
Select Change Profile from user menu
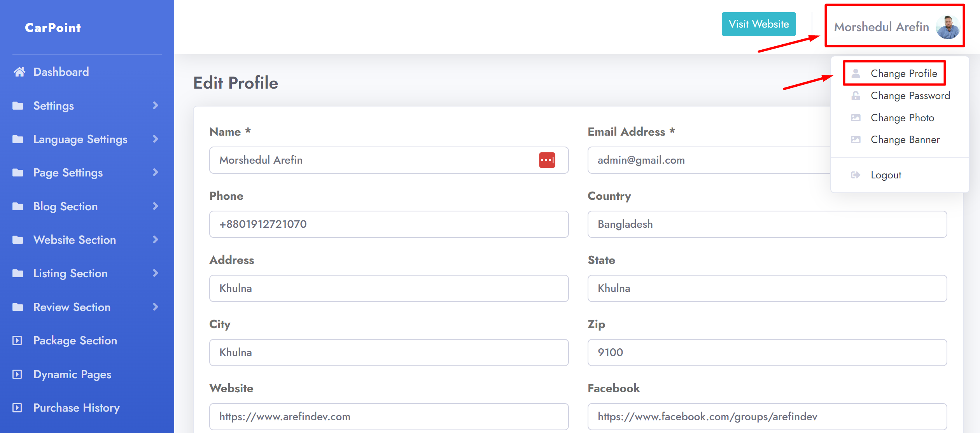pyautogui.click(x=903, y=73)
